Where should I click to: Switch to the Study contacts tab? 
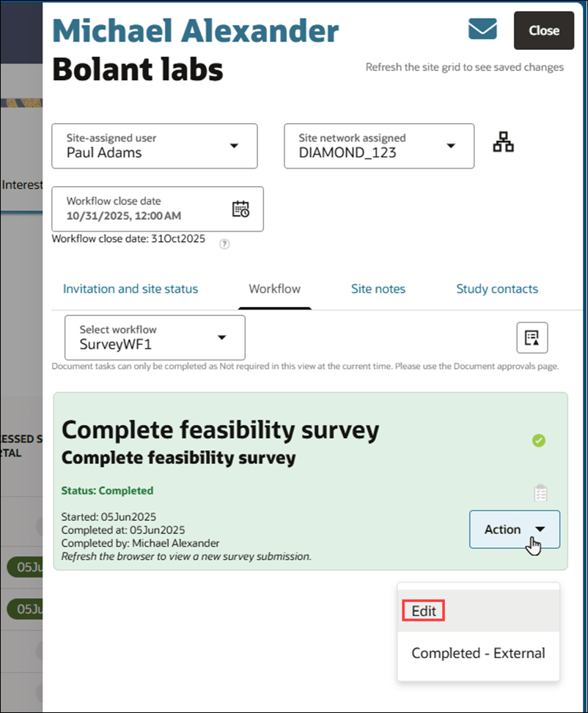coord(497,289)
